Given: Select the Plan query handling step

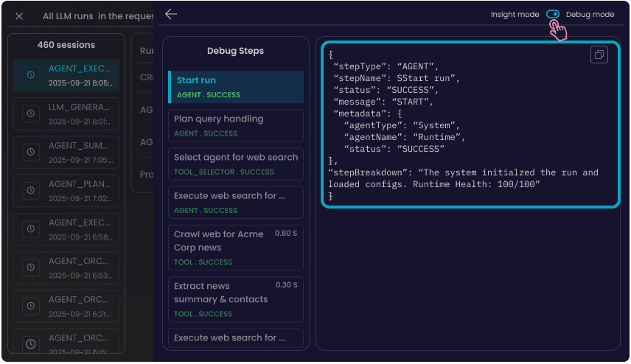Looking at the screenshot, I should 235,125.
